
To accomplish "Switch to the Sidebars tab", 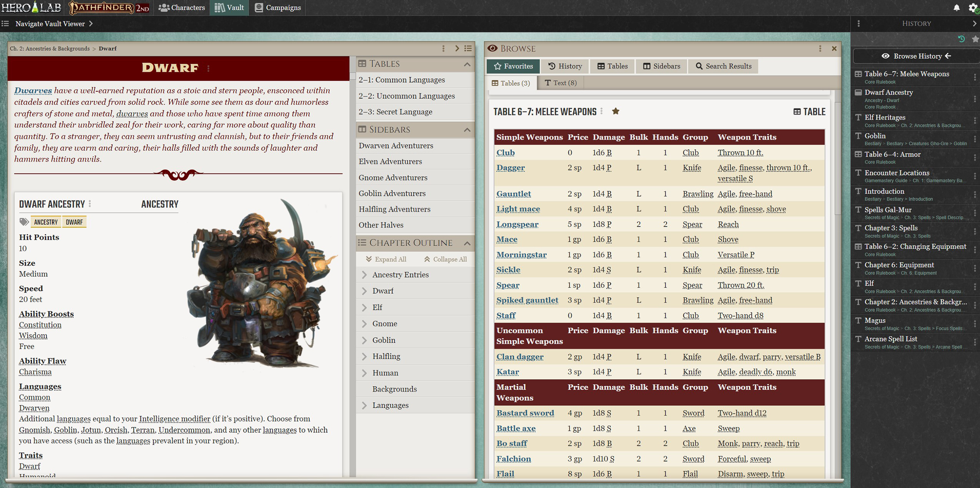I will point(662,66).
